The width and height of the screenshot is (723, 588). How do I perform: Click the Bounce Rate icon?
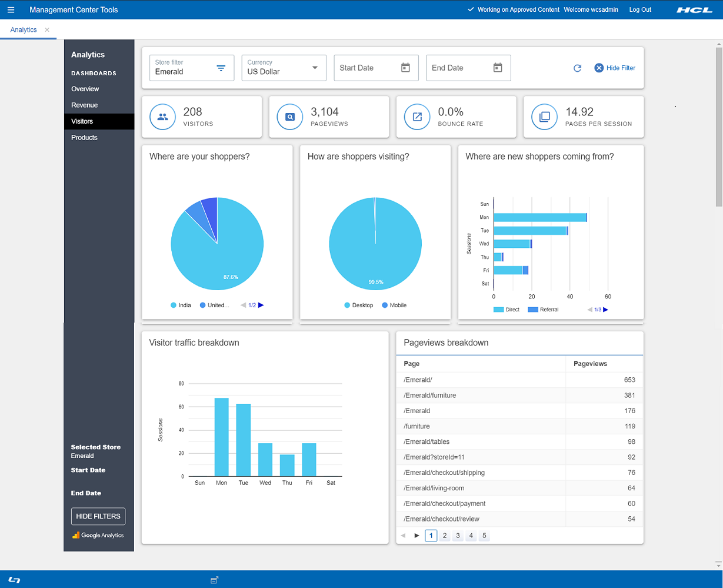point(417,117)
